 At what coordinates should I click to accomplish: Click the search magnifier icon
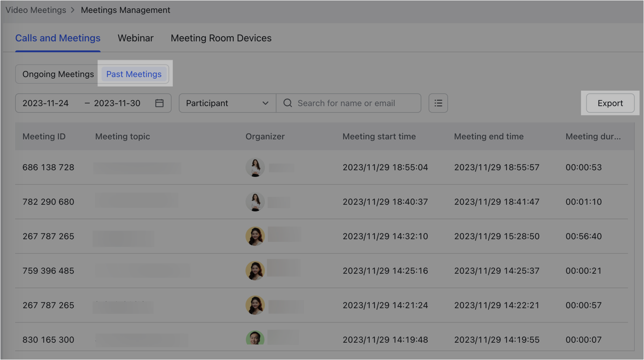(287, 103)
